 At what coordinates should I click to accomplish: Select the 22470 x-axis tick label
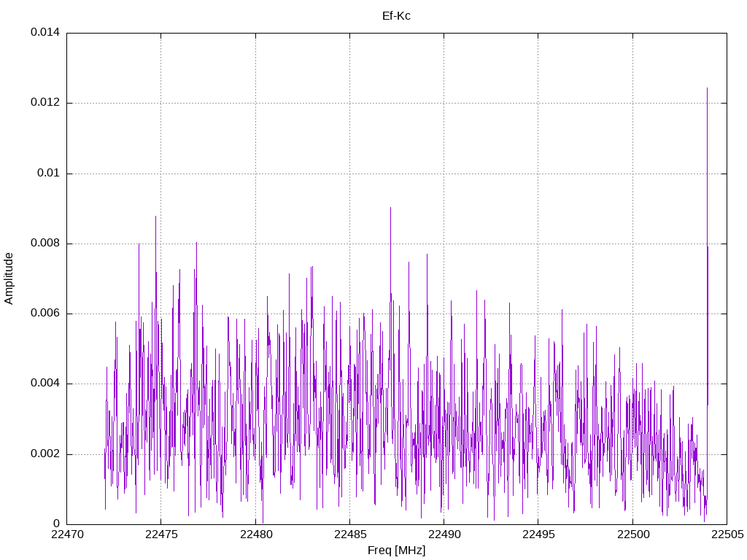pyautogui.click(x=66, y=535)
